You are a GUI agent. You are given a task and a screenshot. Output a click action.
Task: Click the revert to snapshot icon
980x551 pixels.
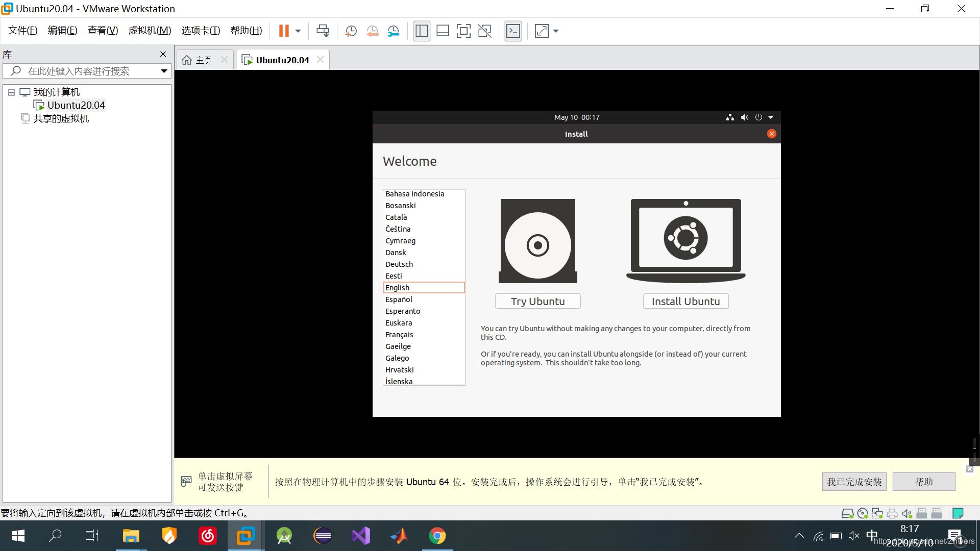(372, 31)
